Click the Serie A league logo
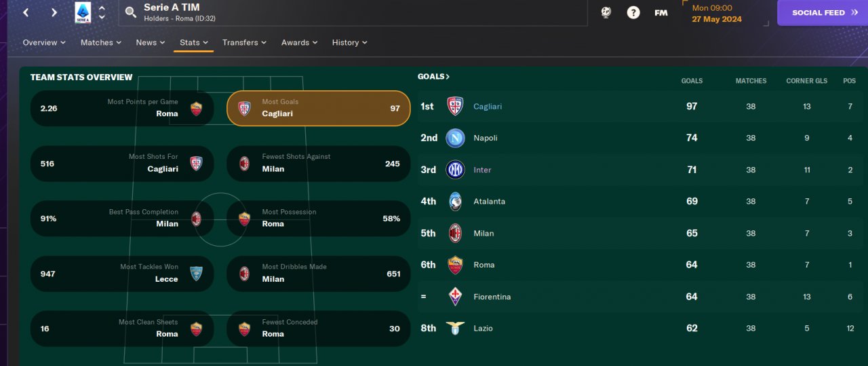Image resolution: width=868 pixels, height=366 pixels. pos(83,12)
